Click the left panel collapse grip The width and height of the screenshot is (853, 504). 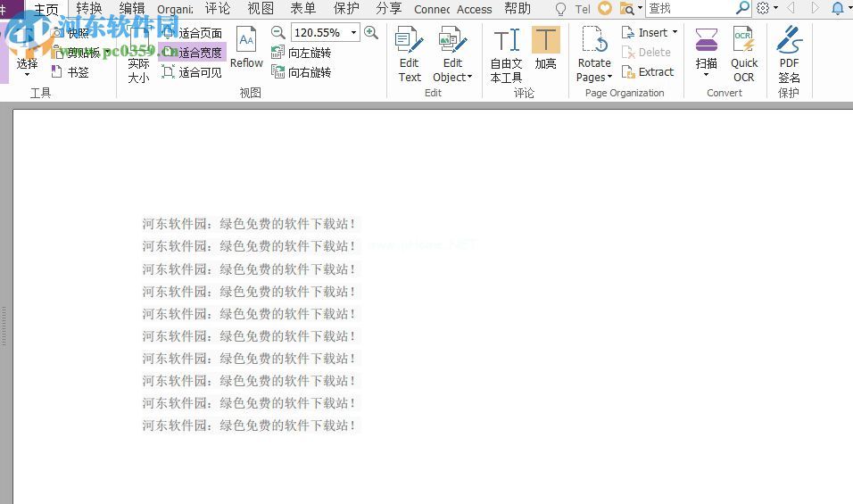coord(4,326)
